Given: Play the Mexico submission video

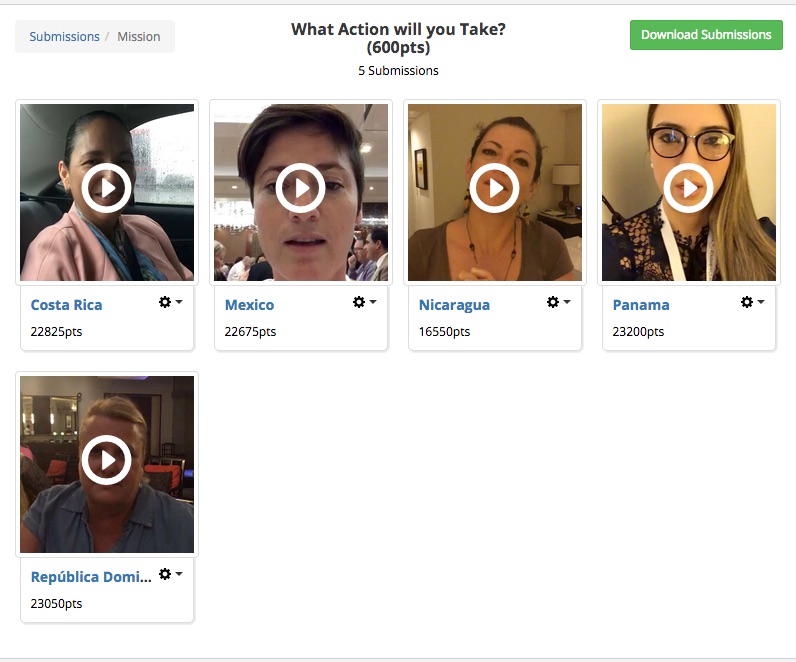Looking at the screenshot, I should coord(301,188).
